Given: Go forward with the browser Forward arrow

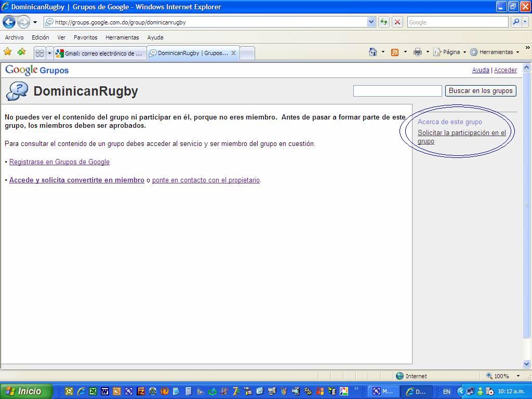Looking at the screenshot, I should click(23, 22).
